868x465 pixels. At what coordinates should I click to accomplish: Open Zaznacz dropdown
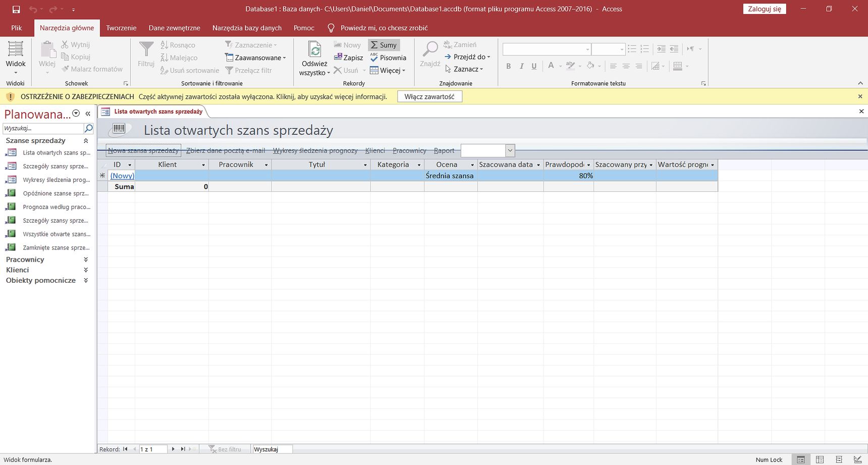tap(463, 69)
